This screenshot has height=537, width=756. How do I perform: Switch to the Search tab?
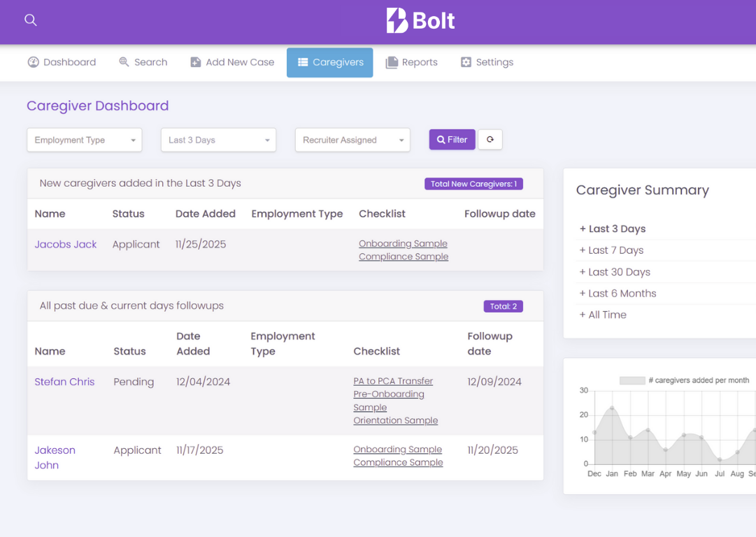click(143, 62)
